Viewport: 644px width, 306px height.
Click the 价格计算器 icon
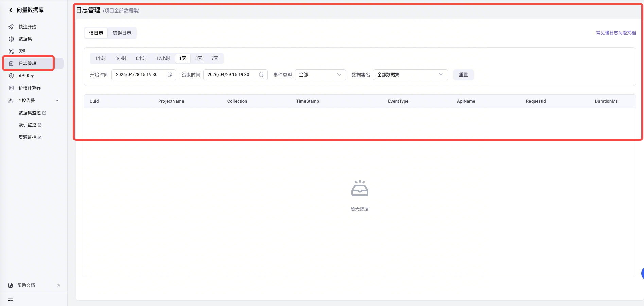tap(11, 88)
